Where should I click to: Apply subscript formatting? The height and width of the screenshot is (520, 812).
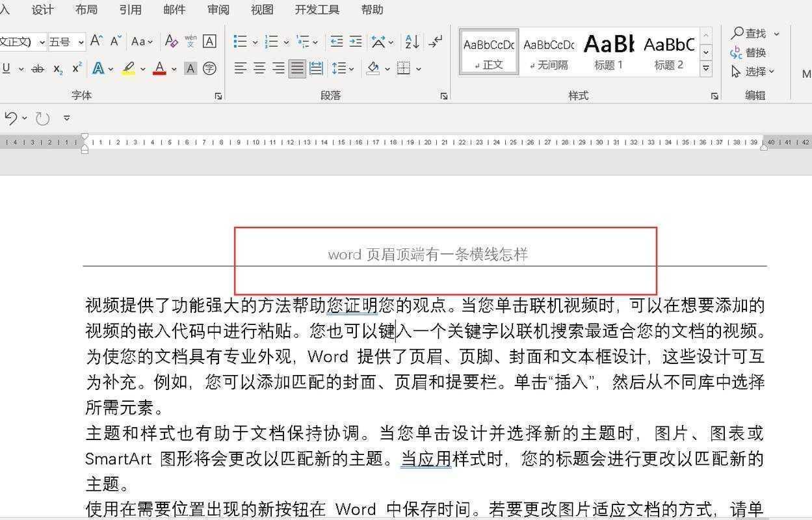[x=57, y=68]
